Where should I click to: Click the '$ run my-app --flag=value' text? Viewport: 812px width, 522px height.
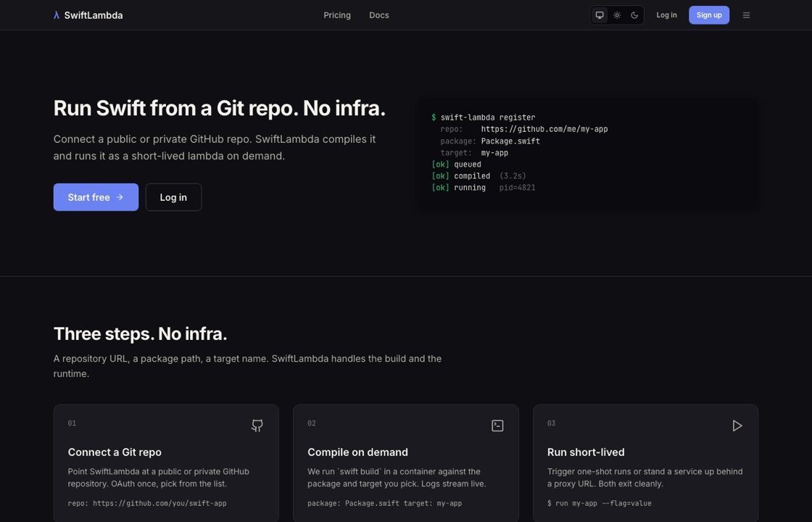[x=599, y=503]
